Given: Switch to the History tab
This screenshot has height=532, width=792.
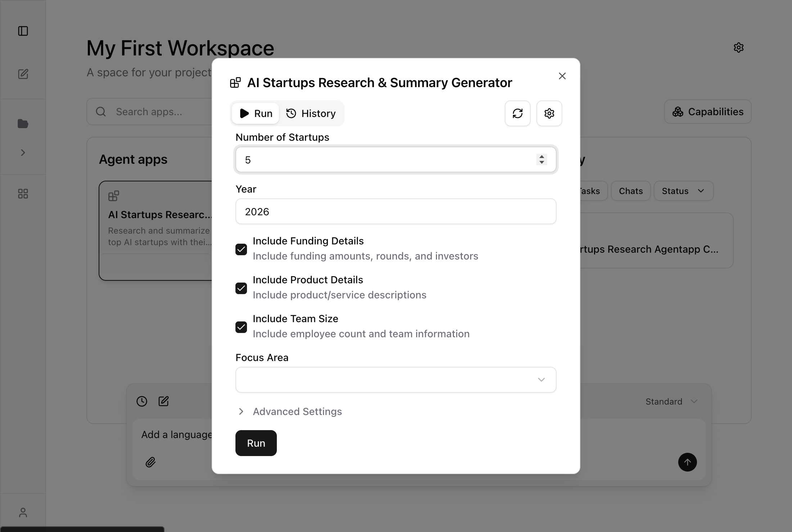Looking at the screenshot, I should coord(311,113).
